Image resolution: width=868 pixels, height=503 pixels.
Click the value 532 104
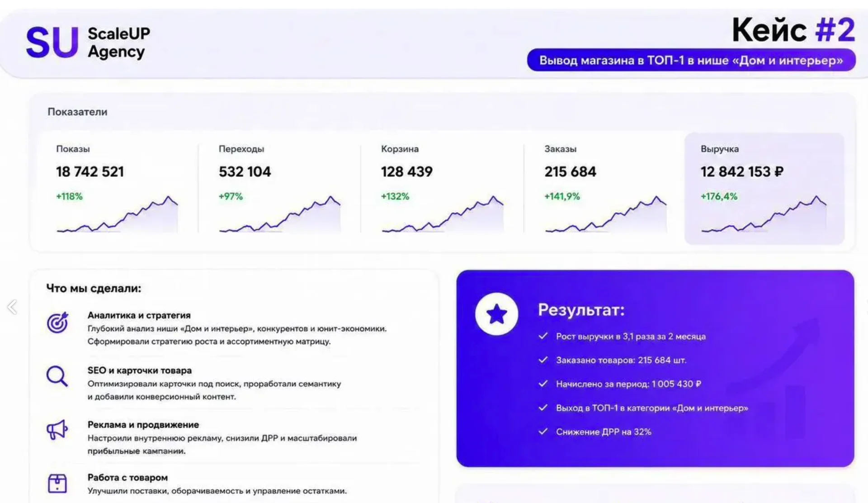(x=245, y=172)
